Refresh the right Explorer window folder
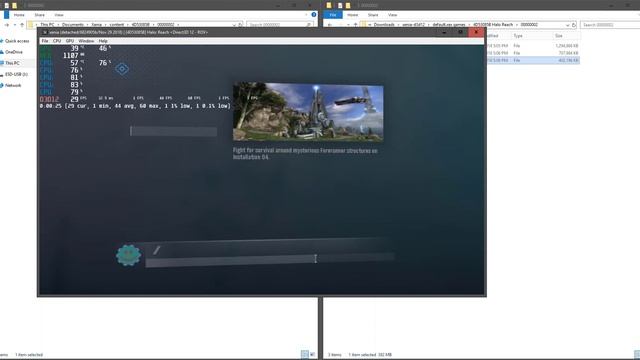640x360 pixels. click(x=574, y=25)
